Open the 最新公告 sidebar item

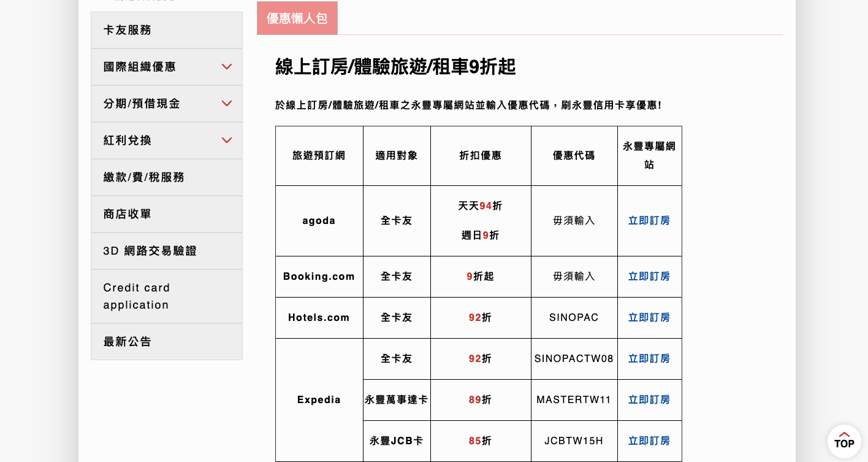(x=166, y=342)
